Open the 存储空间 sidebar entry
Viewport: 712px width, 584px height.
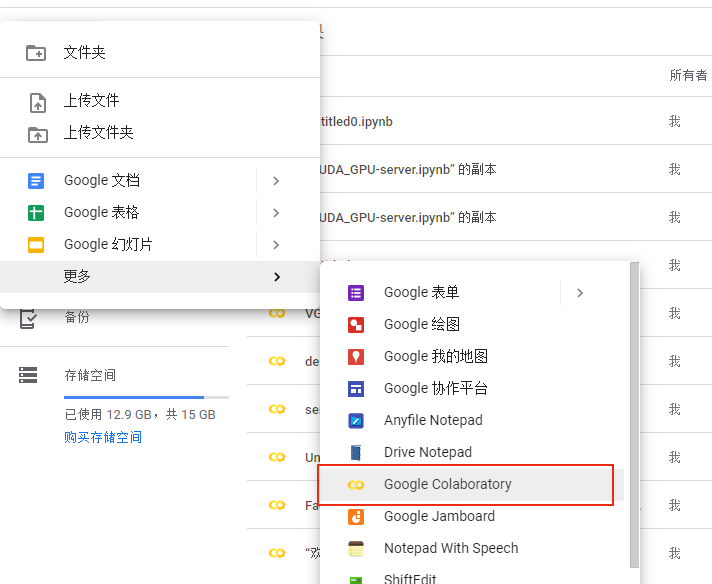(90, 376)
